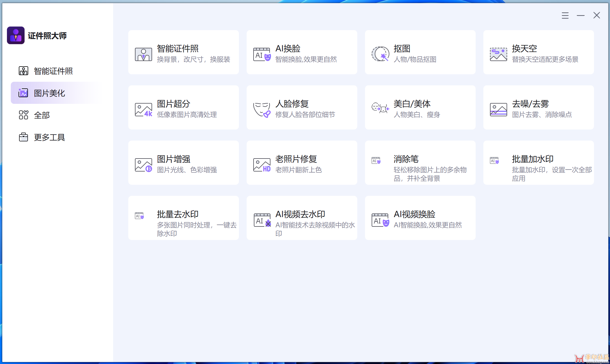
Task: Click the 去噪/去雾 denoise icon
Action: tap(498, 110)
